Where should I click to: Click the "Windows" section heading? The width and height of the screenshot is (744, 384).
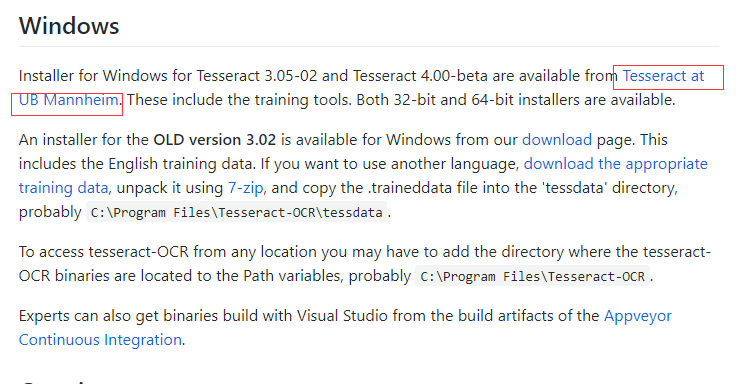[x=69, y=25]
